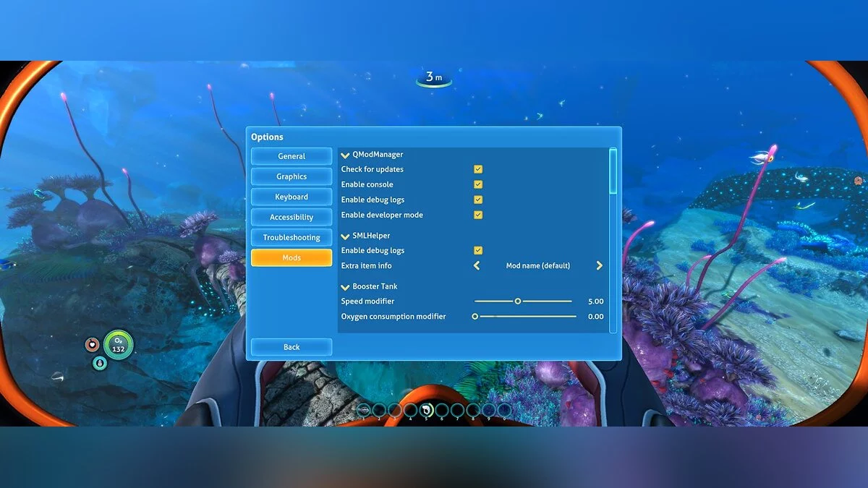The width and height of the screenshot is (868, 488).
Task: Click the right arrow next to Mod name (default)
Action: [x=599, y=265]
